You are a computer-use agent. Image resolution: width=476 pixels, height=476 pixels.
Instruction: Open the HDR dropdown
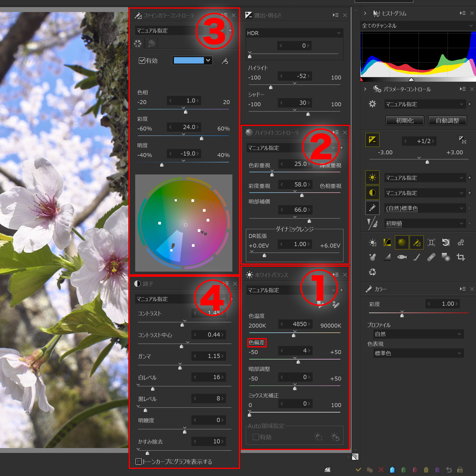294,33
